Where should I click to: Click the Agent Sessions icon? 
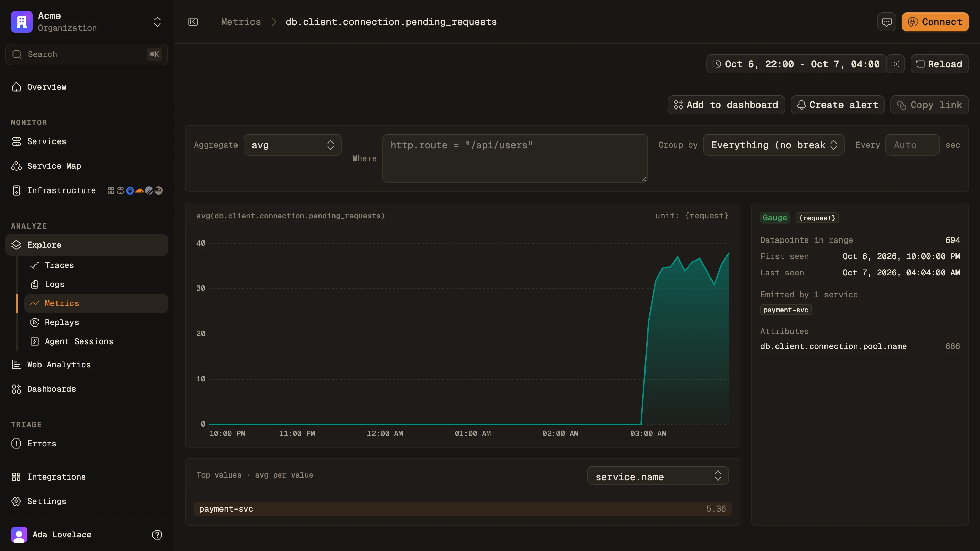pos(35,341)
